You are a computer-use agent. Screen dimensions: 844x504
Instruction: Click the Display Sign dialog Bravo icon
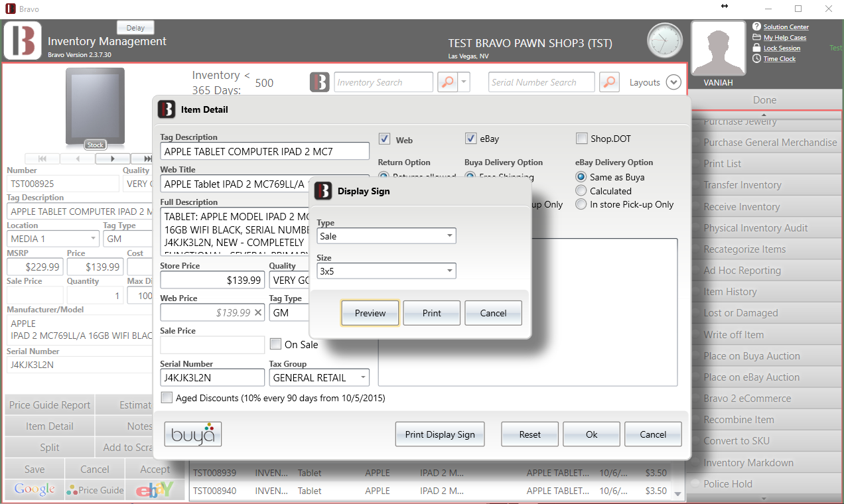(323, 191)
